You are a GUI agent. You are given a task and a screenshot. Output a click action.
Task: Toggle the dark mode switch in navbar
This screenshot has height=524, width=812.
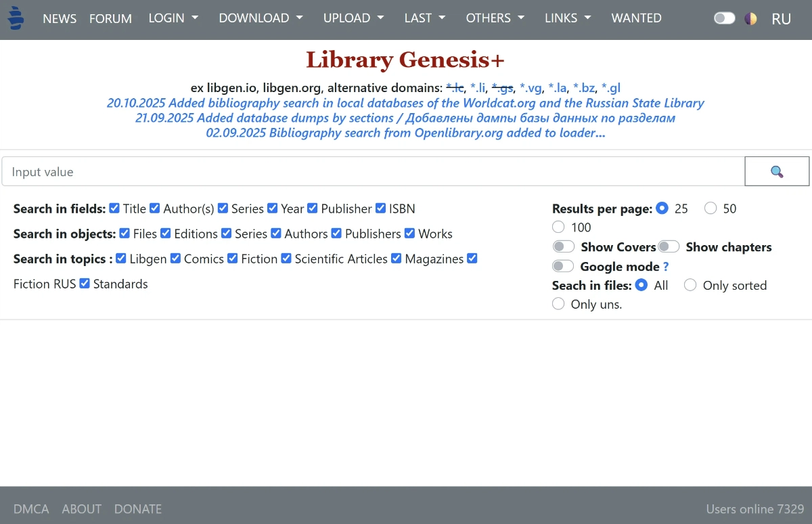point(724,19)
